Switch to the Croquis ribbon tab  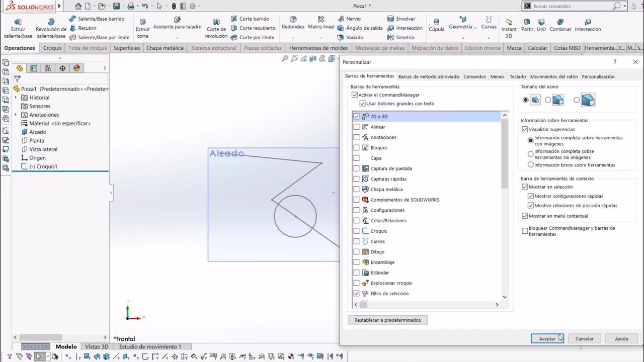coord(52,48)
